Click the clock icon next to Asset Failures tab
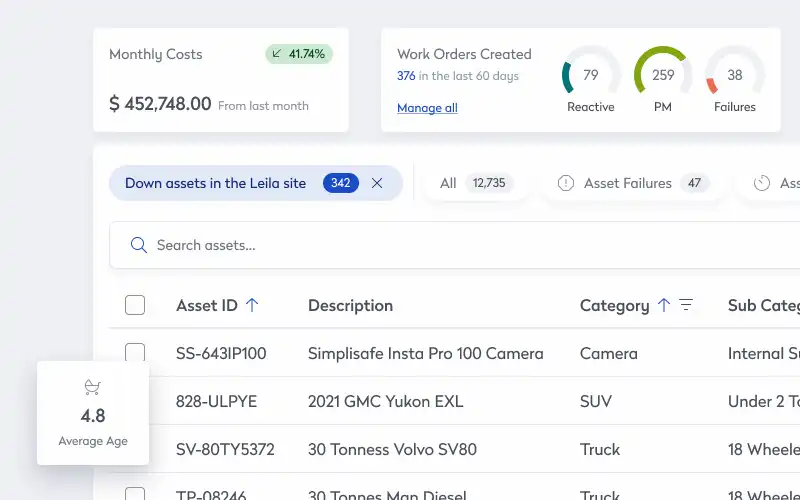 pos(762,183)
